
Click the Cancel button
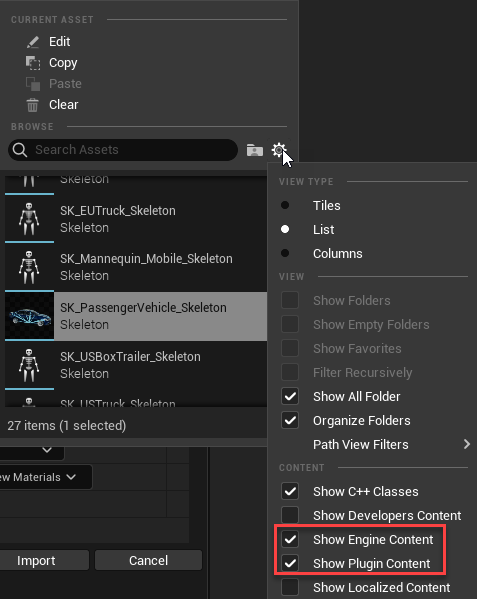(x=148, y=560)
